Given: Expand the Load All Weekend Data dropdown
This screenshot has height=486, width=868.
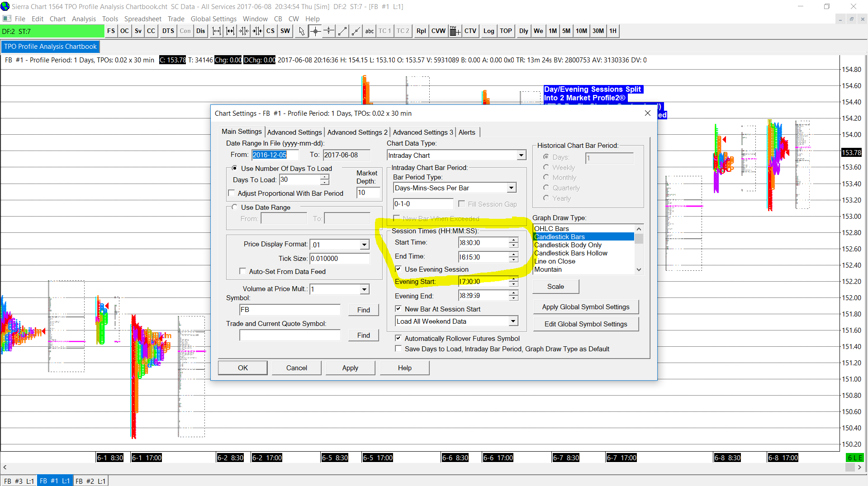Looking at the screenshot, I should 512,321.
